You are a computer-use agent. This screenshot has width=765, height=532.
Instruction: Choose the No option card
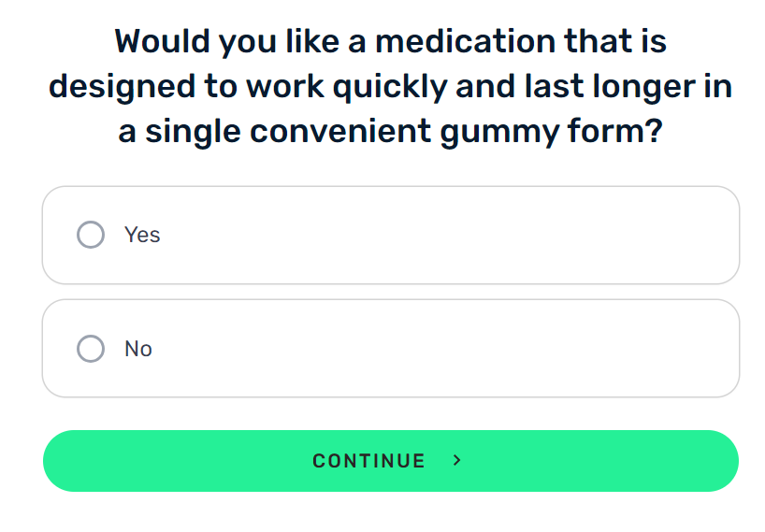(x=391, y=349)
